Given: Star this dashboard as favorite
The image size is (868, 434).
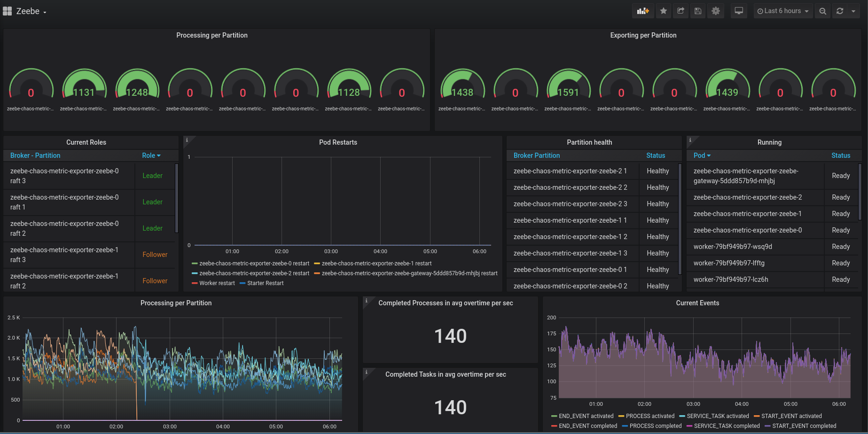Looking at the screenshot, I should [664, 11].
